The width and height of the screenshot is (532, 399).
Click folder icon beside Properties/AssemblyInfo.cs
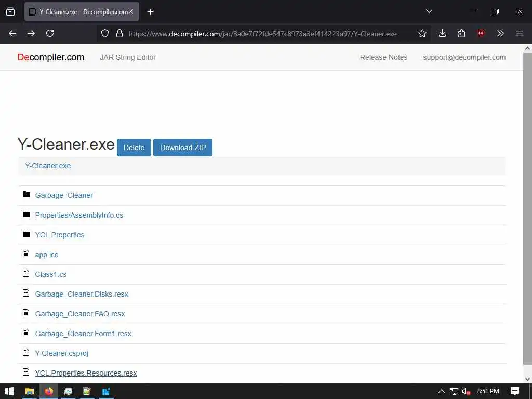click(26, 214)
